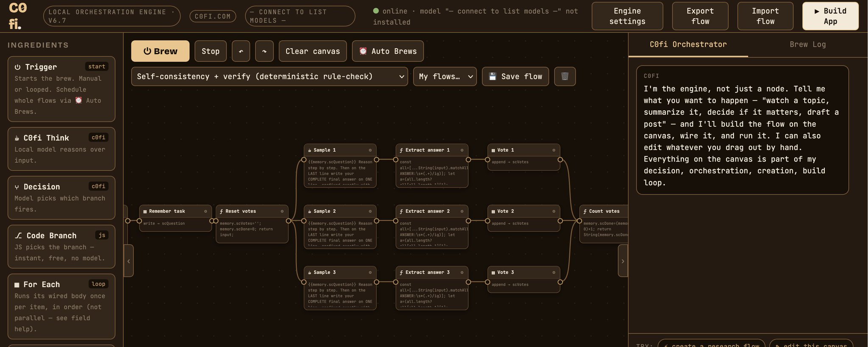Viewport: 868px width, 347px height.
Task: Open settings icon on Vote 2 node
Action: click(554, 211)
